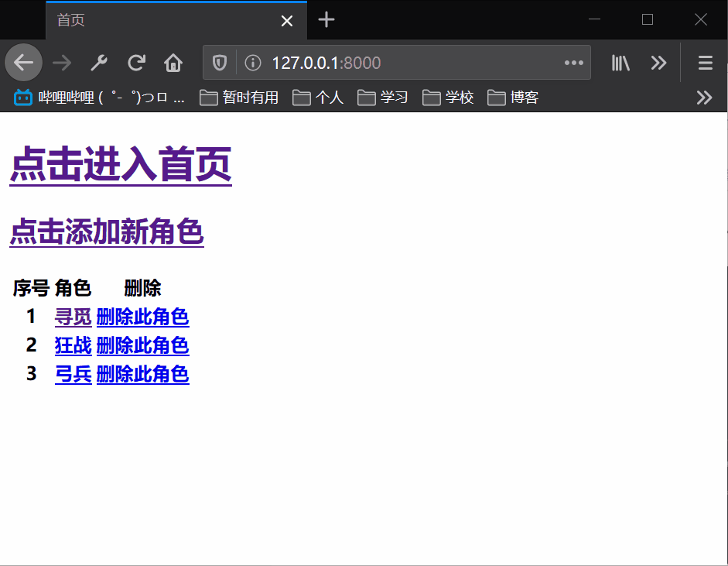Open the Library icon in the toolbar

click(x=620, y=63)
